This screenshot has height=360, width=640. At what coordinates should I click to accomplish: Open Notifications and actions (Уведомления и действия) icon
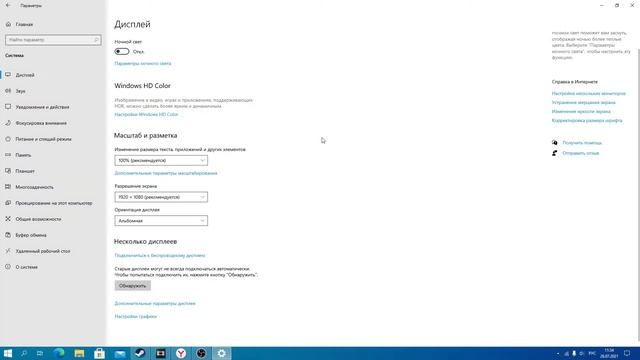(8, 107)
